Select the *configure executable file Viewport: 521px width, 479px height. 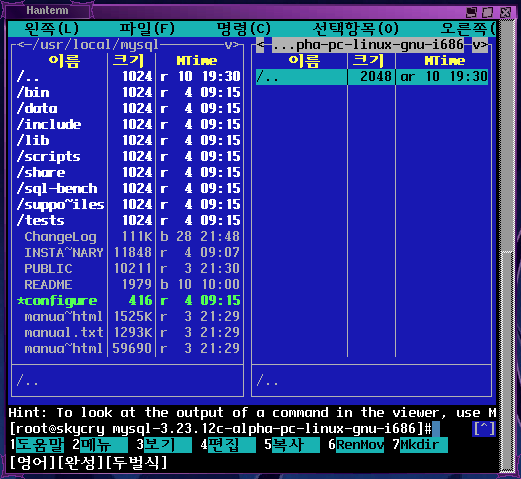click(x=128, y=301)
